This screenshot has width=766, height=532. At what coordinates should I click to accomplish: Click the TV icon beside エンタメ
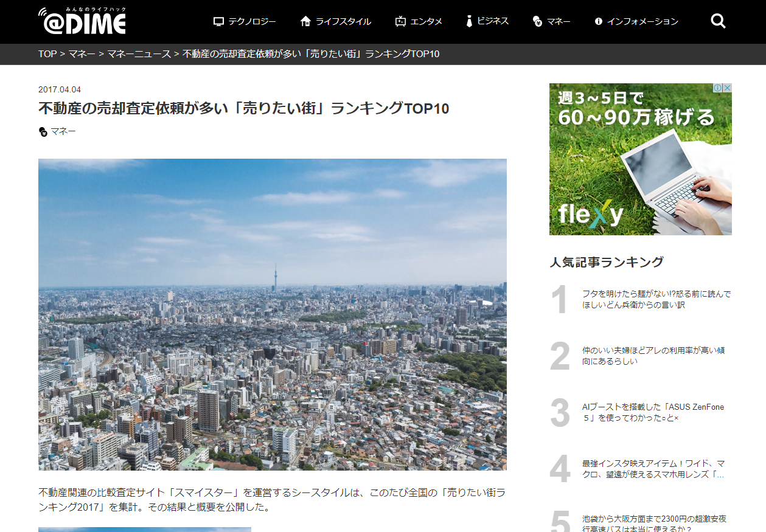tap(400, 21)
